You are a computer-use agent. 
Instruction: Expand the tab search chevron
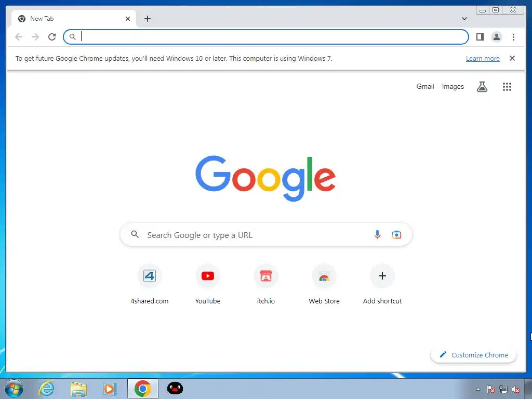click(x=464, y=19)
